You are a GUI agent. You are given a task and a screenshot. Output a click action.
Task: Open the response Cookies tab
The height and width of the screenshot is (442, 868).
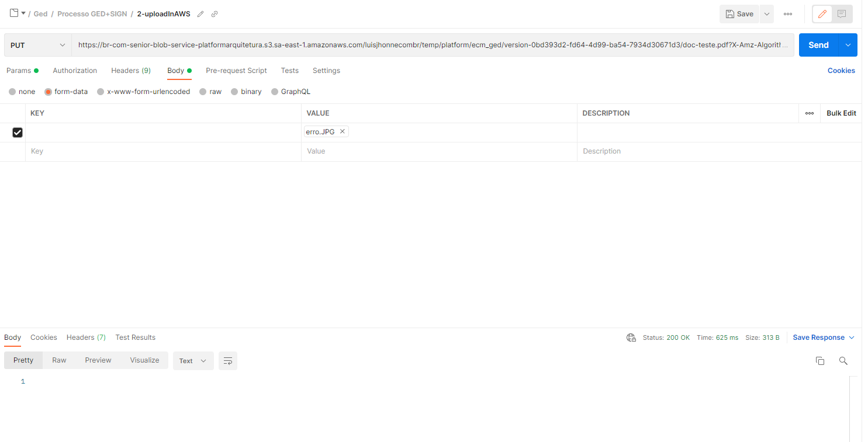click(44, 337)
